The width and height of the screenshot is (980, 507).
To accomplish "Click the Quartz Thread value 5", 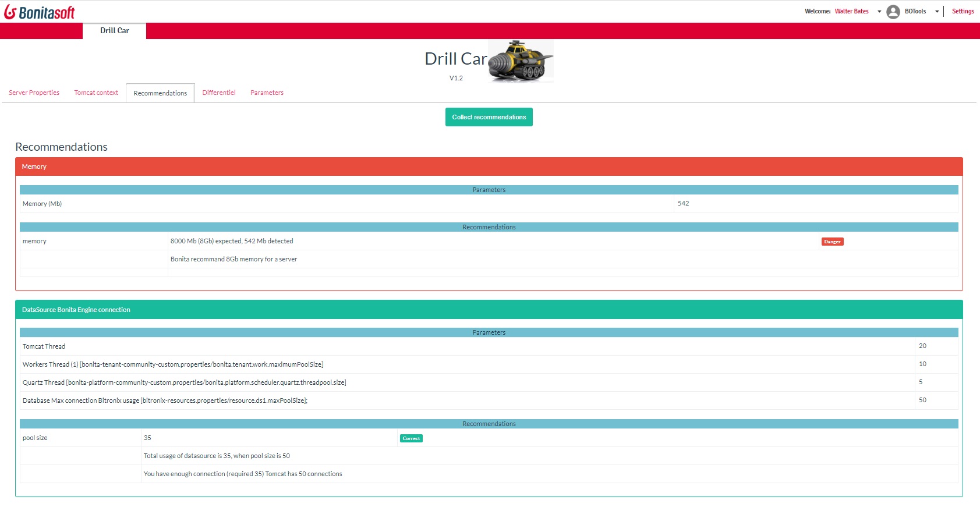I will 921,382.
